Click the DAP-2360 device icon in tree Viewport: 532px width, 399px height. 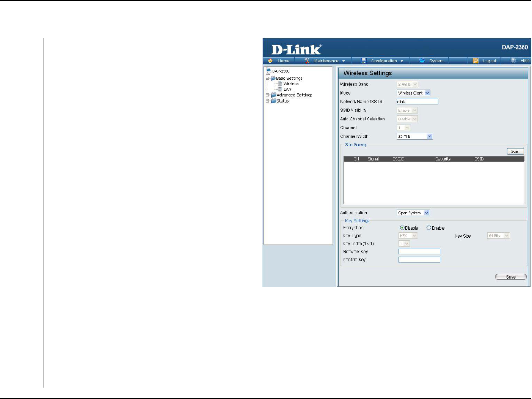click(x=268, y=71)
